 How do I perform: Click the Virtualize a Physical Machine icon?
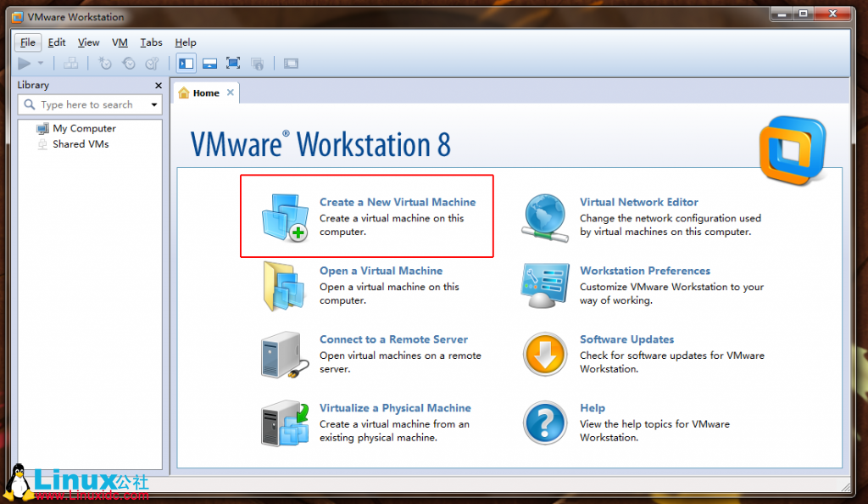[x=285, y=423]
